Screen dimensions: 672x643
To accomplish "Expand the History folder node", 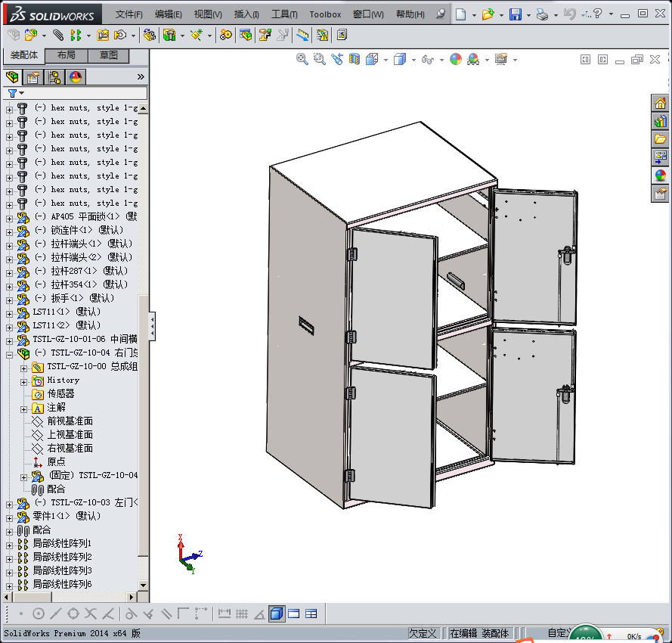I will click(24, 381).
